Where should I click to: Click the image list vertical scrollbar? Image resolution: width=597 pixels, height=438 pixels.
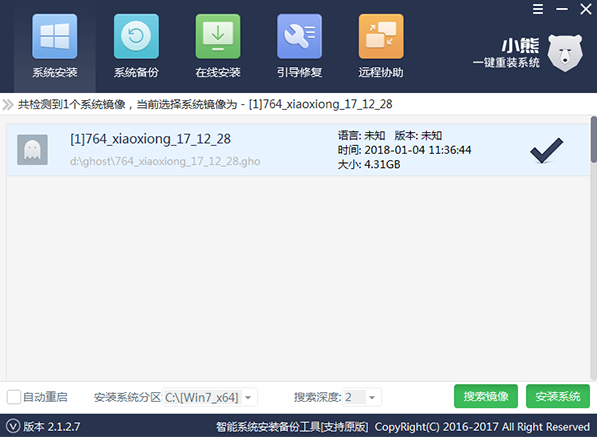click(594, 248)
